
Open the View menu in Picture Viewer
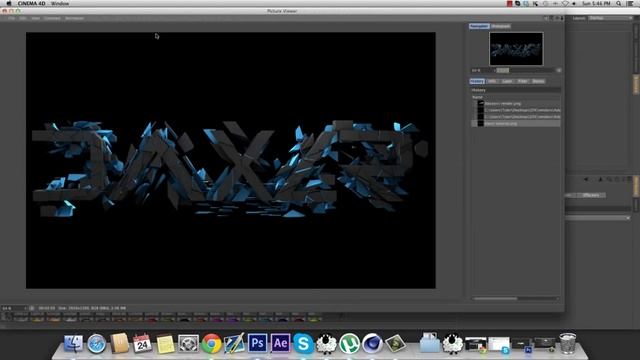(36, 18)
